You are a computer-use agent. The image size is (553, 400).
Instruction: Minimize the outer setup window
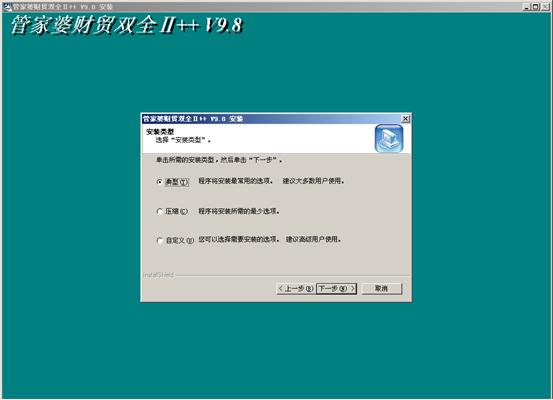coord(527,7)
